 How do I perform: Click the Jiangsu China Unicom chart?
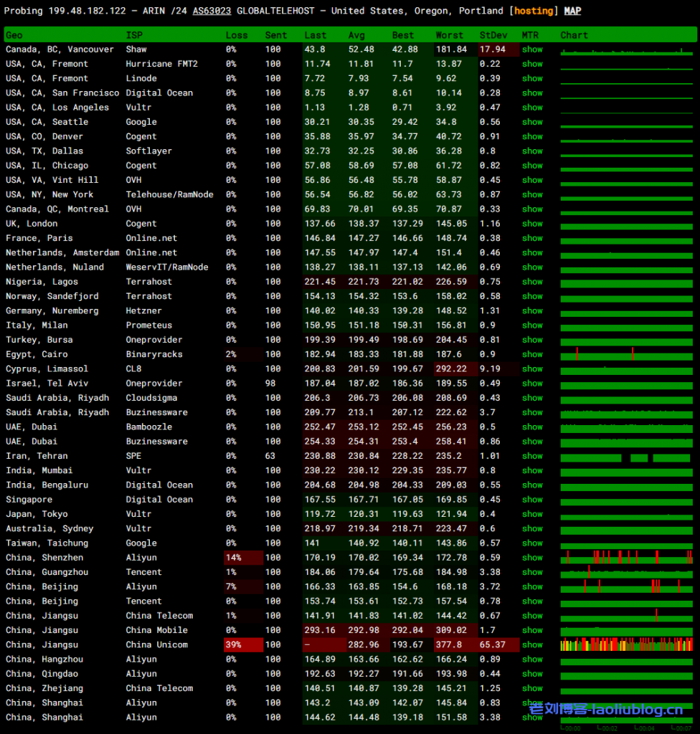626,644
